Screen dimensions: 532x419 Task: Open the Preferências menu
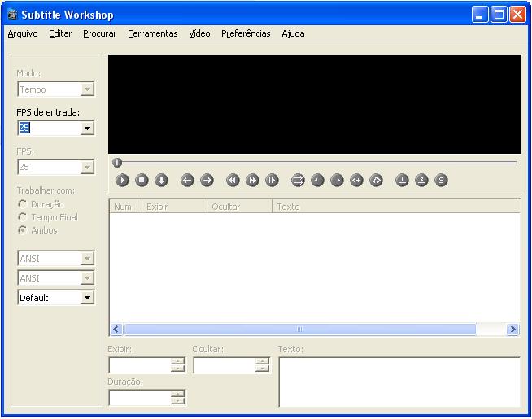pyautogui.click(x=246, y=33)
